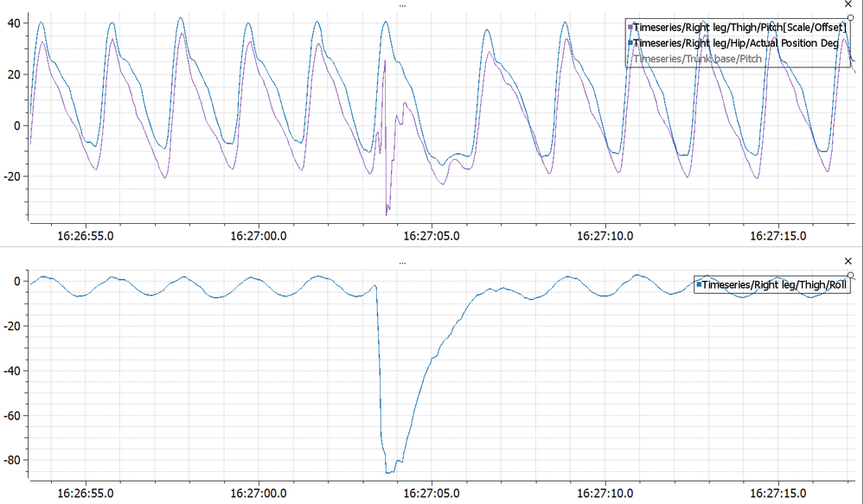Viewport: 864px width, 504px height.
Task: Click the 16:26:55.0 label on the pitch plot time axis
Action: point(86,236)
